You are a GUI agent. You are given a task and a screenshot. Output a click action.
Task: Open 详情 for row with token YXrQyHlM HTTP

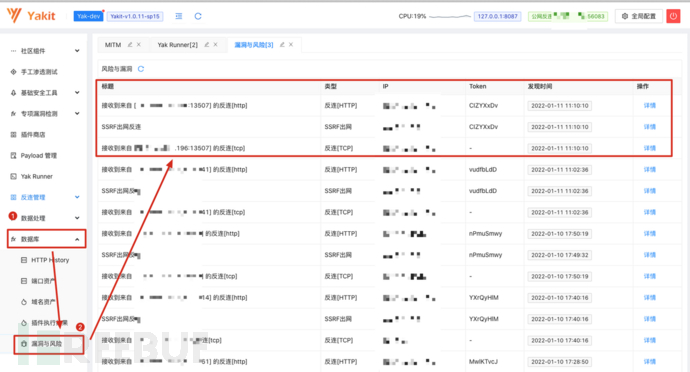(x=650, y=298)
